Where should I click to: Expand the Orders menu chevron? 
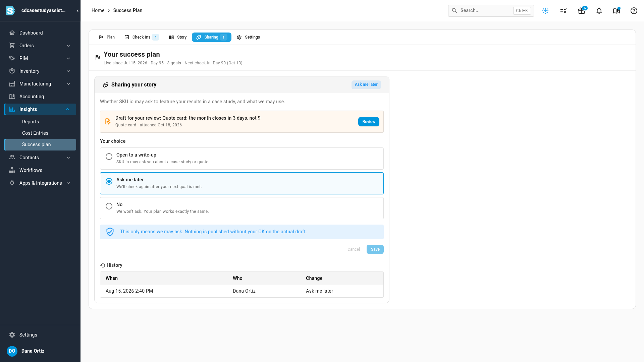[x=68, y=46]
